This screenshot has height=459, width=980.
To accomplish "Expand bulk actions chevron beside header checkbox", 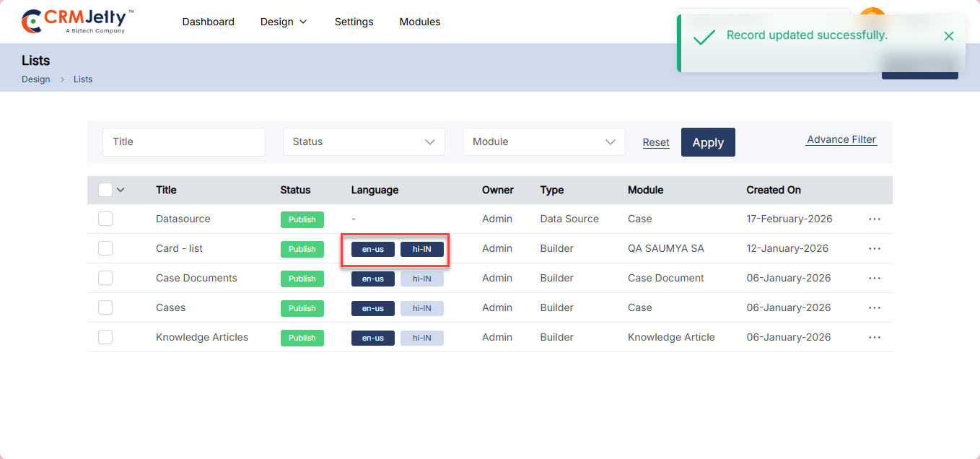I will pos(121,190).
